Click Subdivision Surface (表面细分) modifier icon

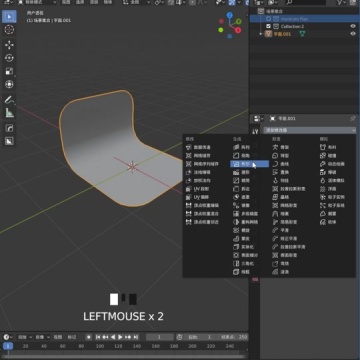(236, 255)
